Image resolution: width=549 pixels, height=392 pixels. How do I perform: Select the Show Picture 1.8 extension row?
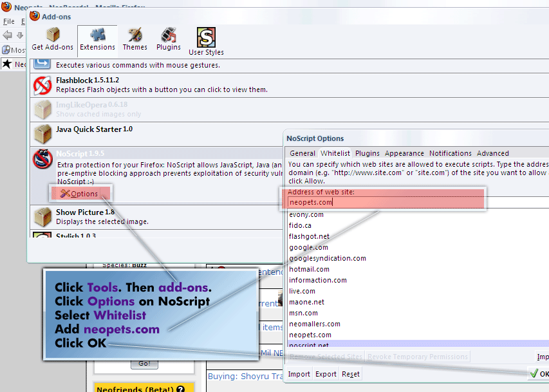click(x=156, y=217)
